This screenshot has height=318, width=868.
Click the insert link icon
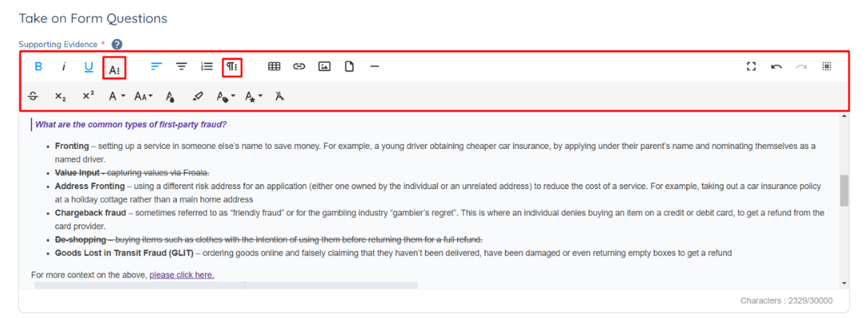coord(299,67)
